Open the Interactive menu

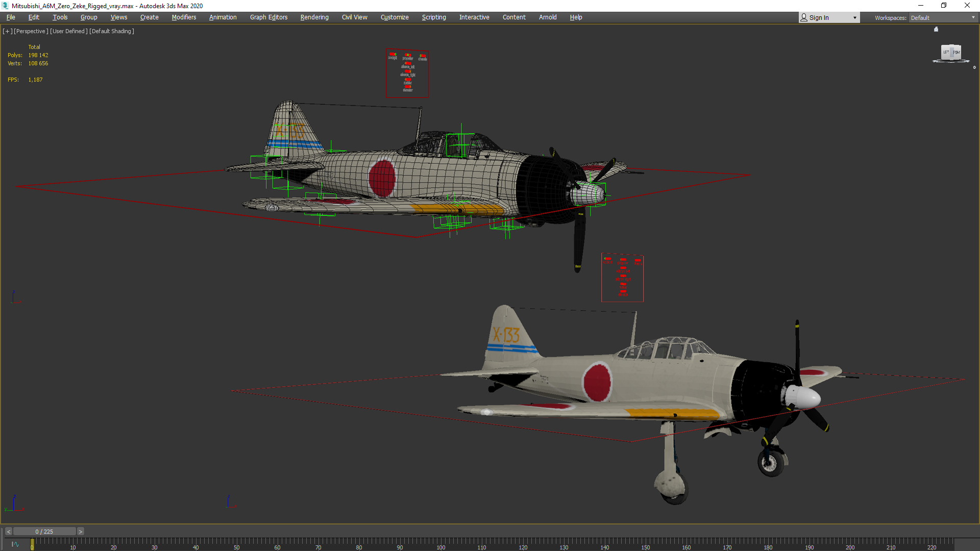tap(474, 17)
